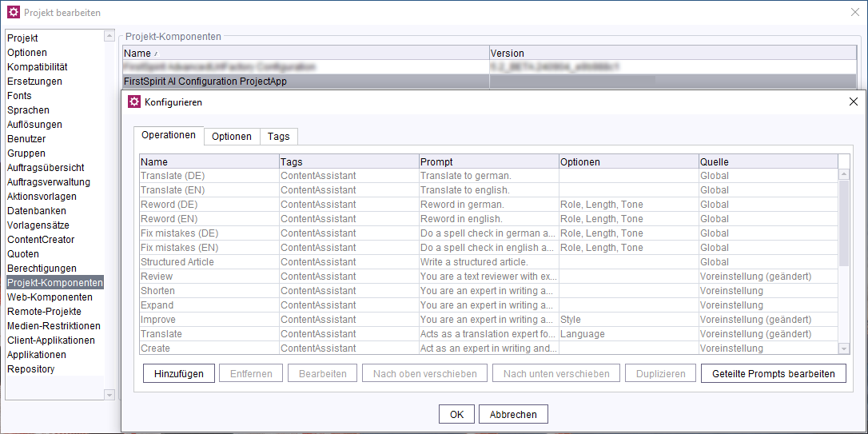
Task: Click Nach unten verschieben button
Action: pos(556,374)
